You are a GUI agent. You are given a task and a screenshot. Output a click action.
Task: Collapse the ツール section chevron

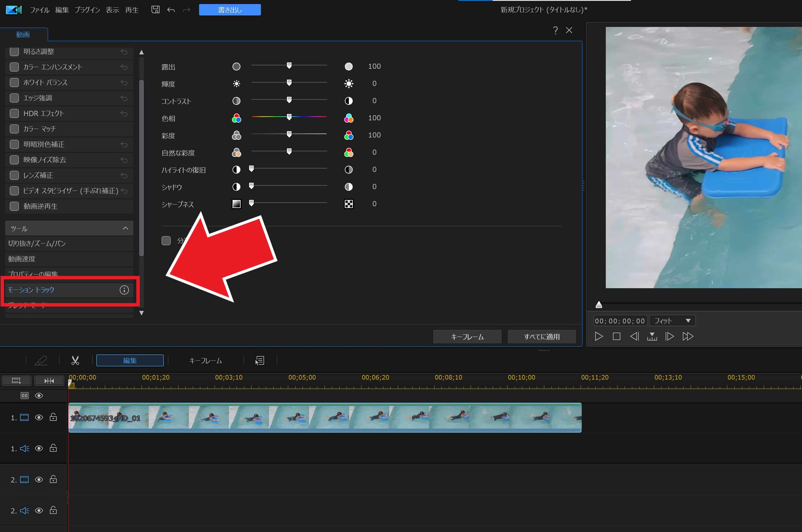125,228
